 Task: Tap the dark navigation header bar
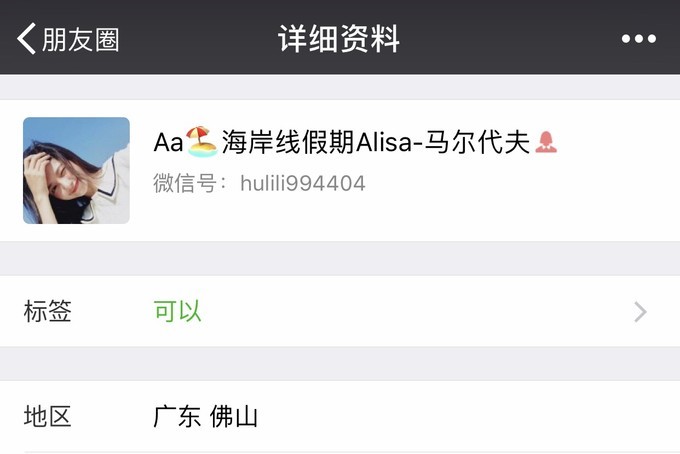(340, 37)
